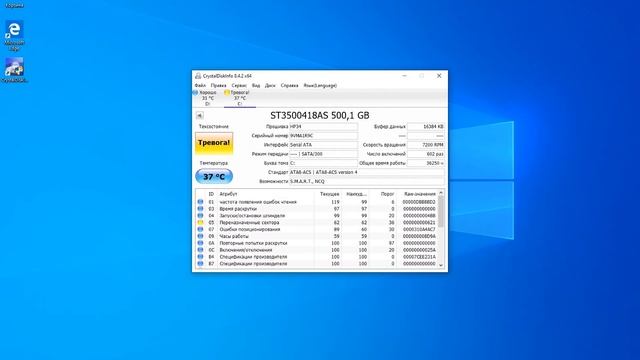Open the Файл menu
The height and width of the screenshot is (360, 640).
coord(200,86)
